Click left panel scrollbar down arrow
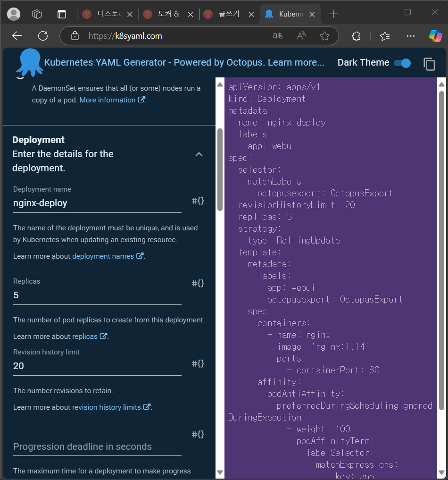 (220, 472)
